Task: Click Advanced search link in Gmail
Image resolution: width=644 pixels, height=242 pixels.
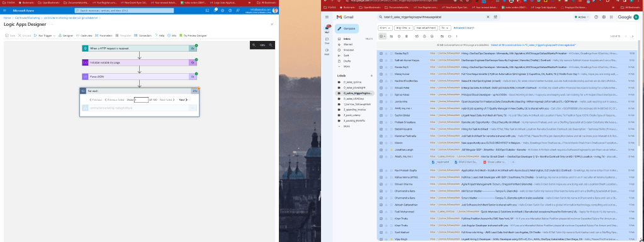Action: point(464,28)
